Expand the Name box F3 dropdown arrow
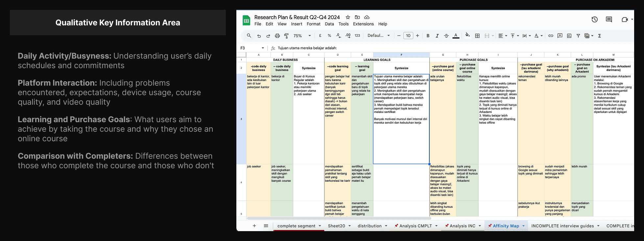This screenshot has width=644, height=241. [263, 48]
